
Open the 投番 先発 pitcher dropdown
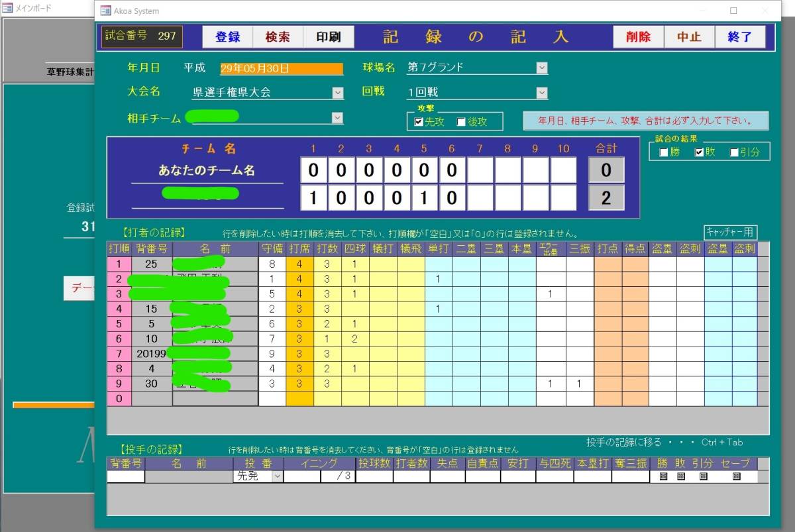pyautogui.click(x=277, y=476)
